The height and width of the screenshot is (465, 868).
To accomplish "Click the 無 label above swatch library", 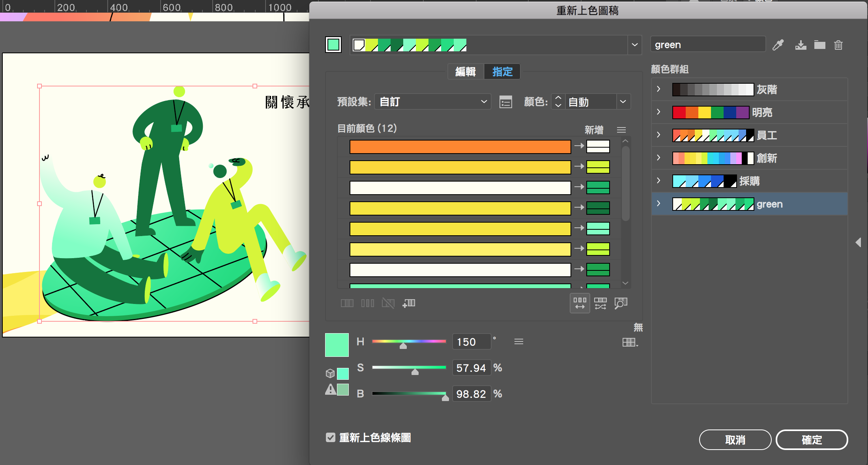I will 638,327.
